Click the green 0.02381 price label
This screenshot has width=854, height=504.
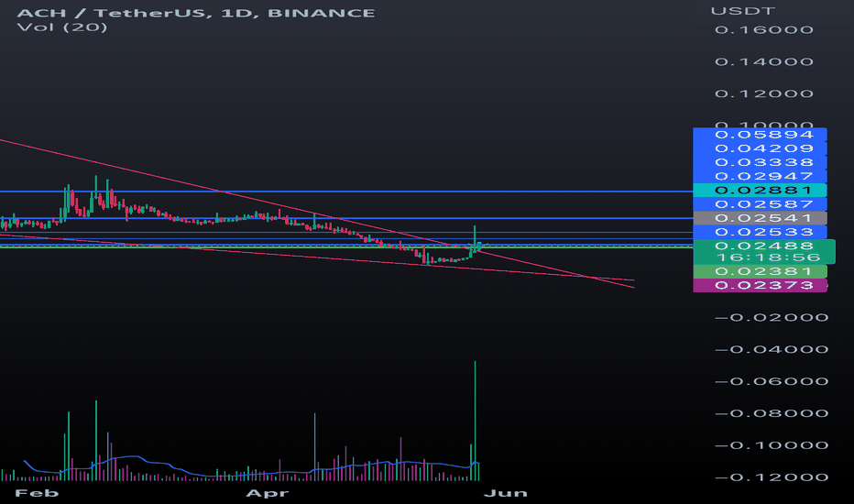[760, 271]
